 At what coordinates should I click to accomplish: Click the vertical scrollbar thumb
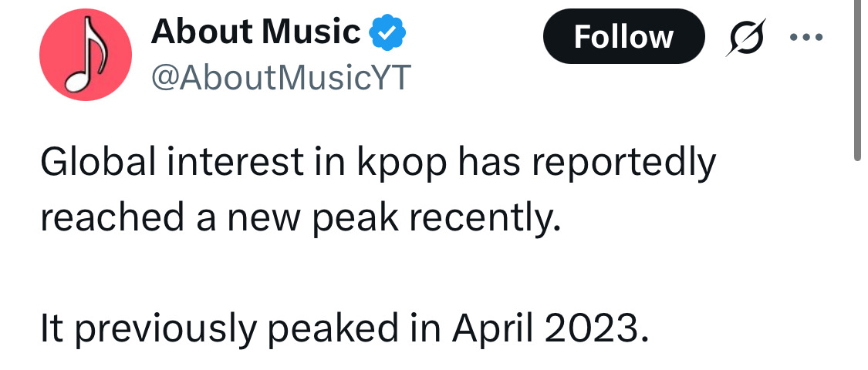[858, 80]
